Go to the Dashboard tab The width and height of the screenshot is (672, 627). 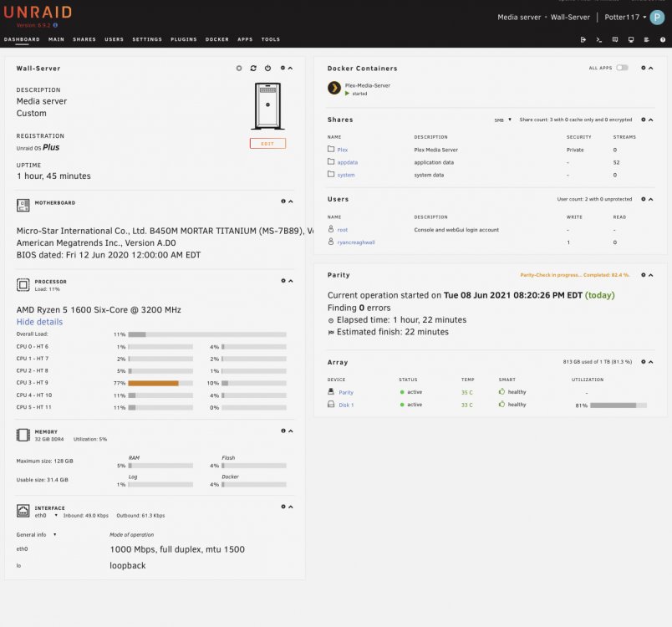22,39
